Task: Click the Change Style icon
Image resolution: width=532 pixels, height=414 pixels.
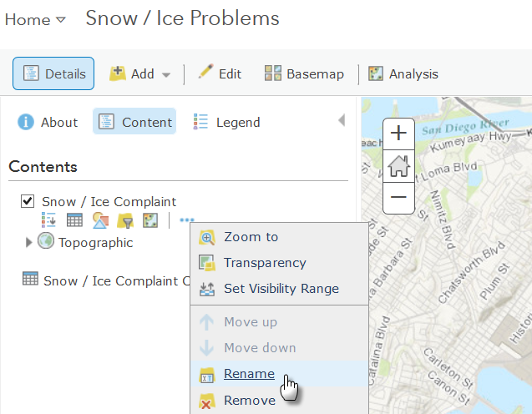Action: pos(100,220)
